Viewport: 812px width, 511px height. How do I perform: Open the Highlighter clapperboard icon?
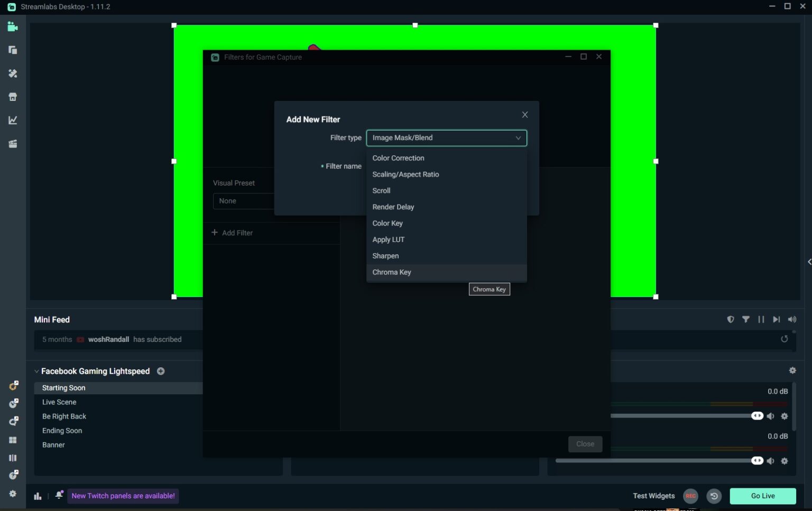tap(13, 143)
